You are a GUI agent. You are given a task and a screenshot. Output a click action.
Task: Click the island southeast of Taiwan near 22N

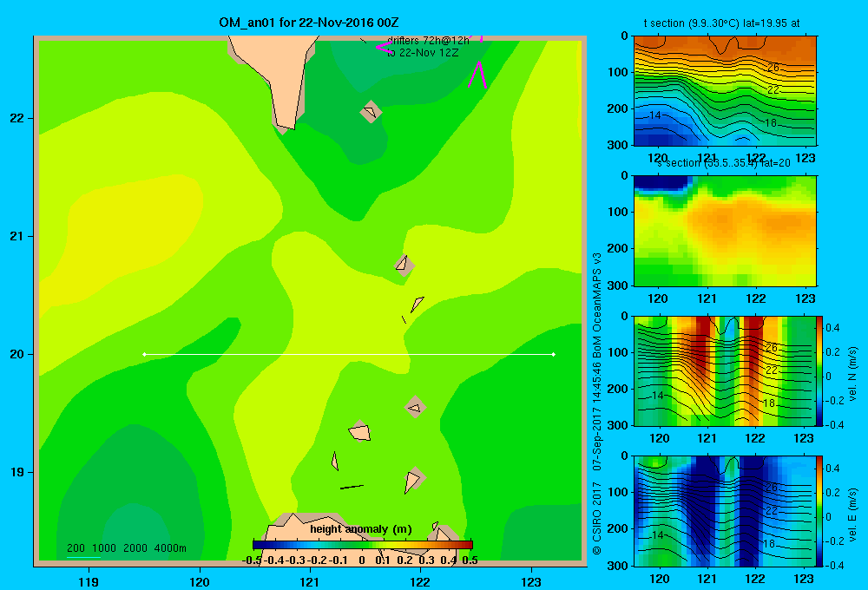click(371, 112)
